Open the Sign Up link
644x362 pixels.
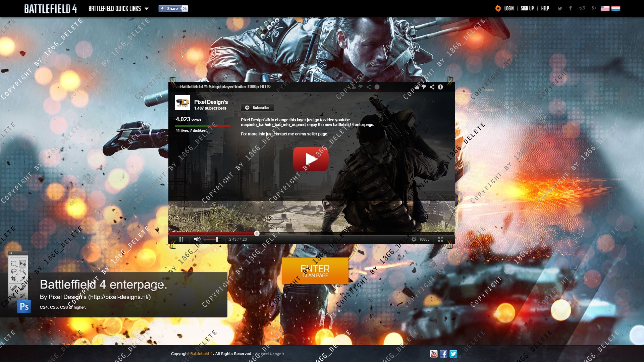pos(527,8)
